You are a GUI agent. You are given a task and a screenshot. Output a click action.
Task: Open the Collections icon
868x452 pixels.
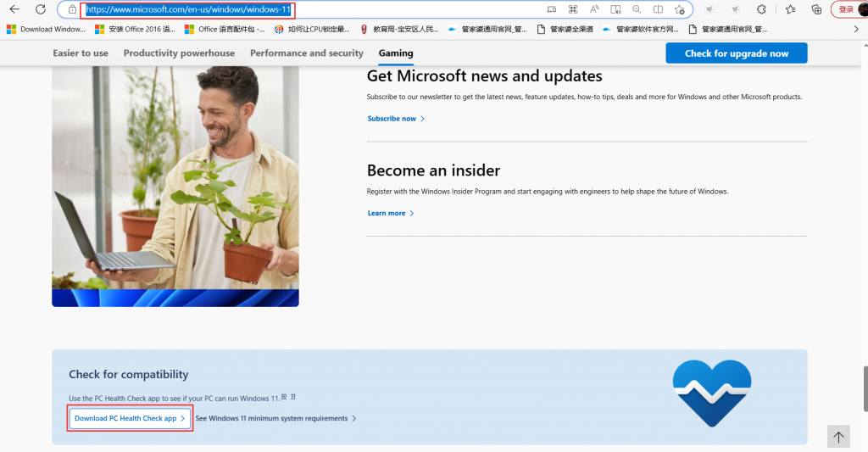(x=816, y=9)
